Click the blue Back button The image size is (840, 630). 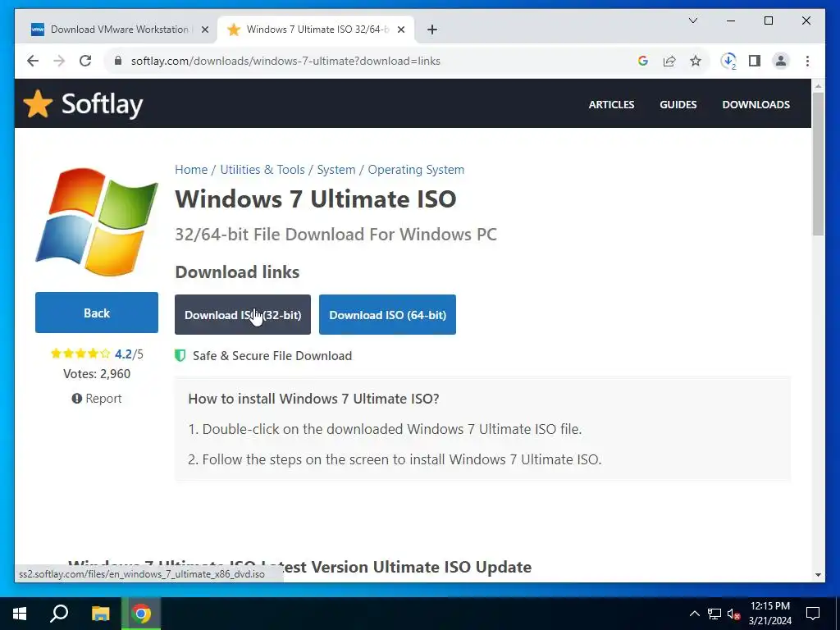pos(97,313)
